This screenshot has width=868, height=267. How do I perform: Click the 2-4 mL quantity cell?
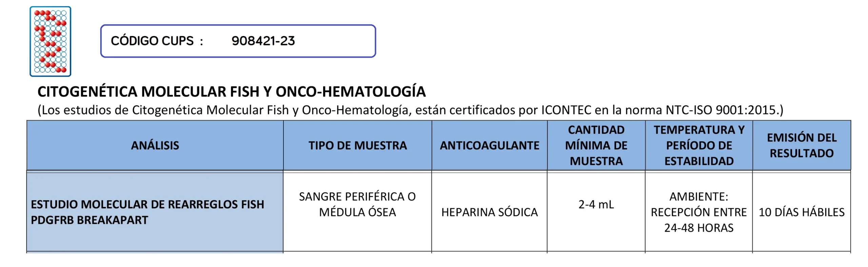point(596,205)
